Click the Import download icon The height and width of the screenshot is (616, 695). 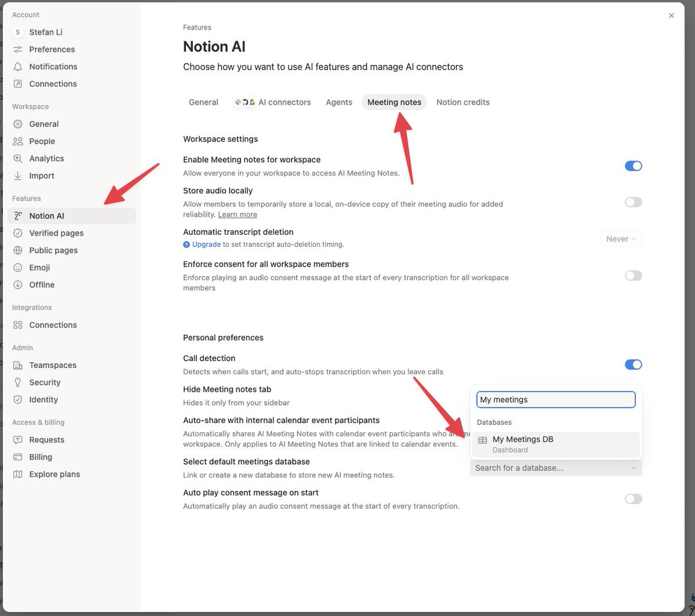(18, 176)
